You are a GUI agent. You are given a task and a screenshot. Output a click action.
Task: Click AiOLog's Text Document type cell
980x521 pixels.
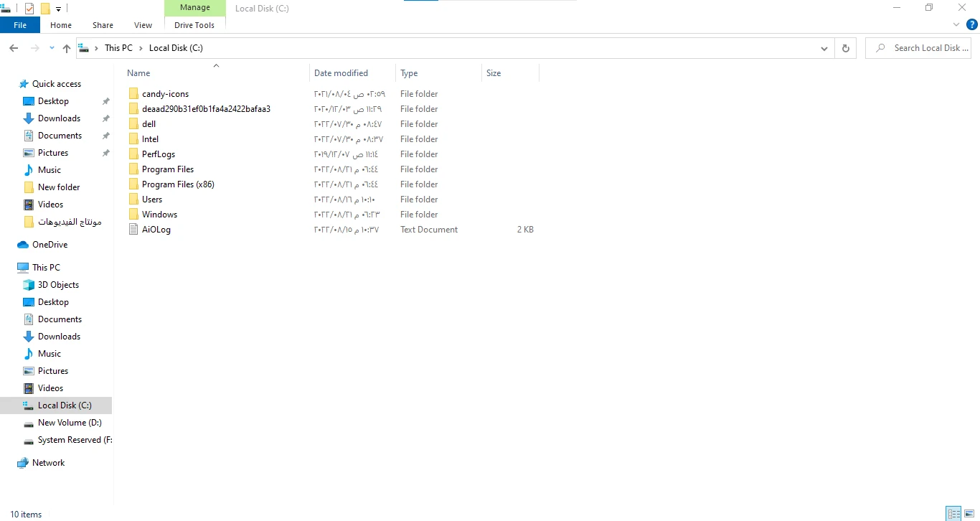click(x=429, y=230)
